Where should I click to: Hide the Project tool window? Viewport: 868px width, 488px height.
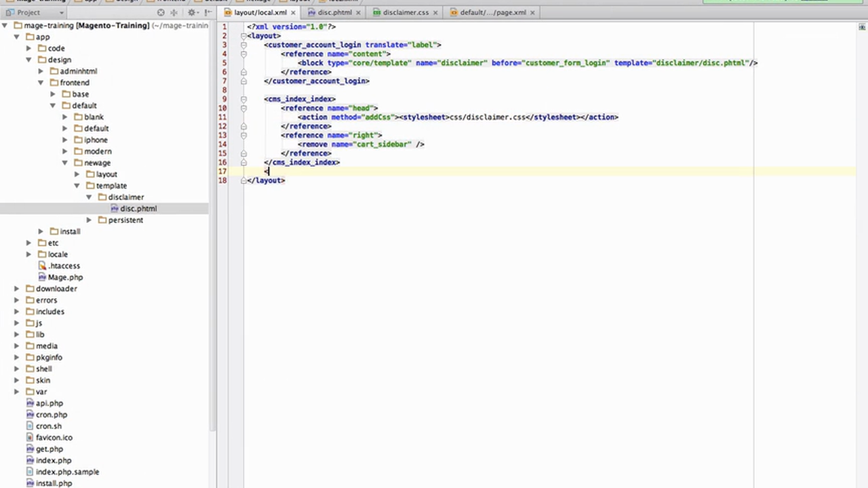coord(207,12)
